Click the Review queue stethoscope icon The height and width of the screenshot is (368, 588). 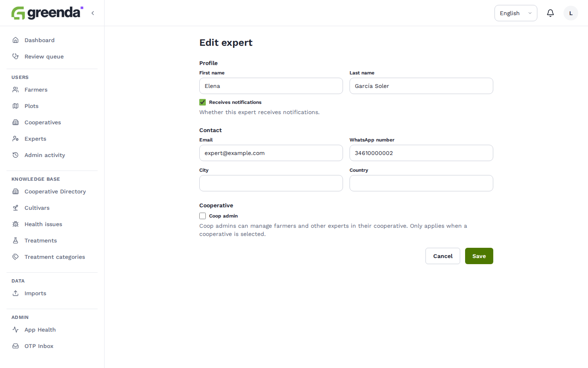[16, 56]
